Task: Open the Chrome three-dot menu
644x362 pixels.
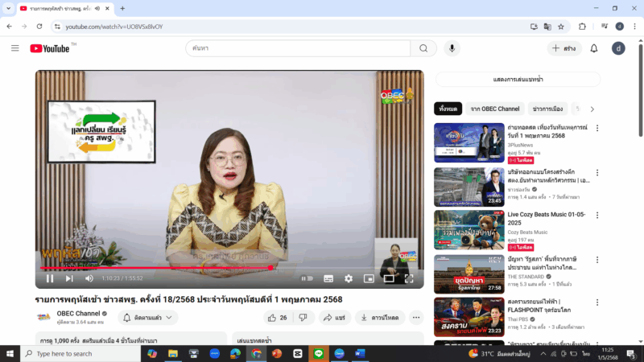Action: click(634, 27)
